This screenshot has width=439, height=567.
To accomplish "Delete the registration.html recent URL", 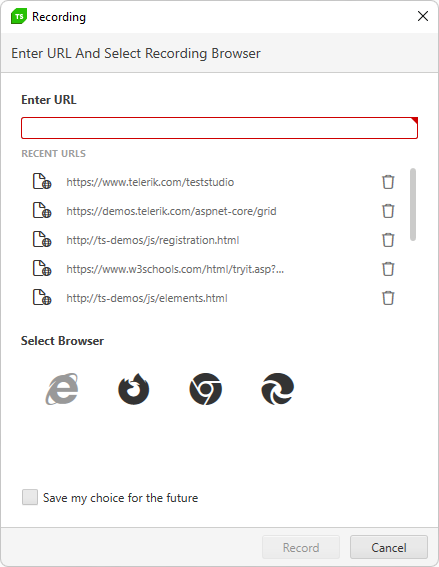I will coord(388,240).
